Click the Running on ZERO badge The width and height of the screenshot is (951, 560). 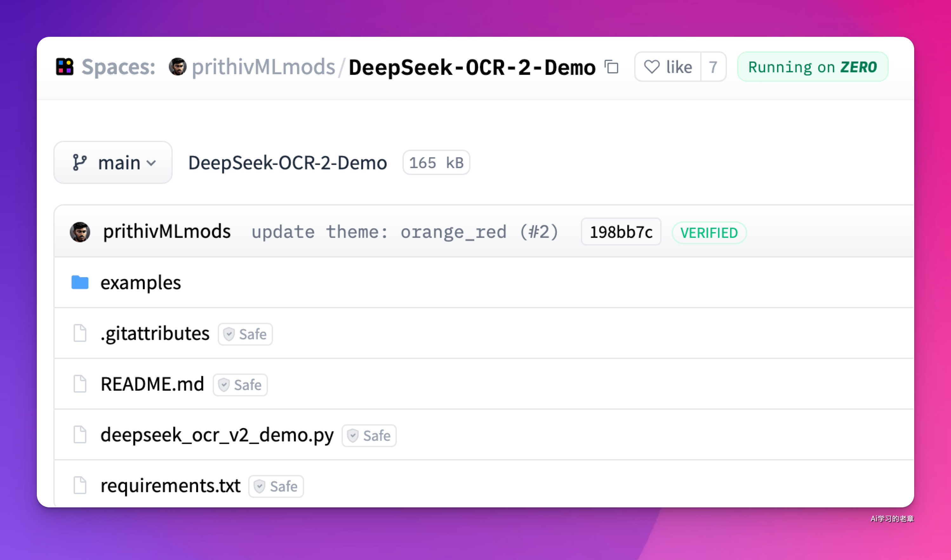[812, 67]
